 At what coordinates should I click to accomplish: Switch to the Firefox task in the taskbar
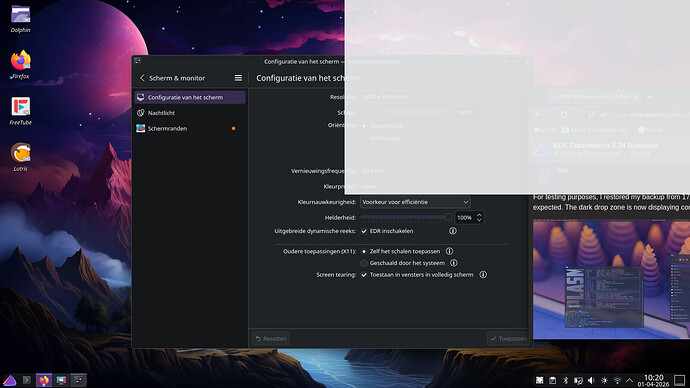click(44, 380)
